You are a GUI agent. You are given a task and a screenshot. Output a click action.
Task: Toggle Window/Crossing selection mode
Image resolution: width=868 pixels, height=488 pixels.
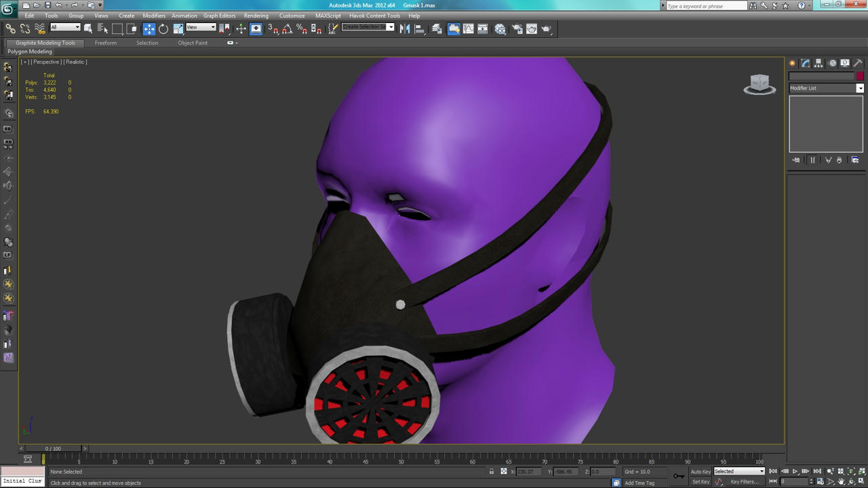[132, 28]
